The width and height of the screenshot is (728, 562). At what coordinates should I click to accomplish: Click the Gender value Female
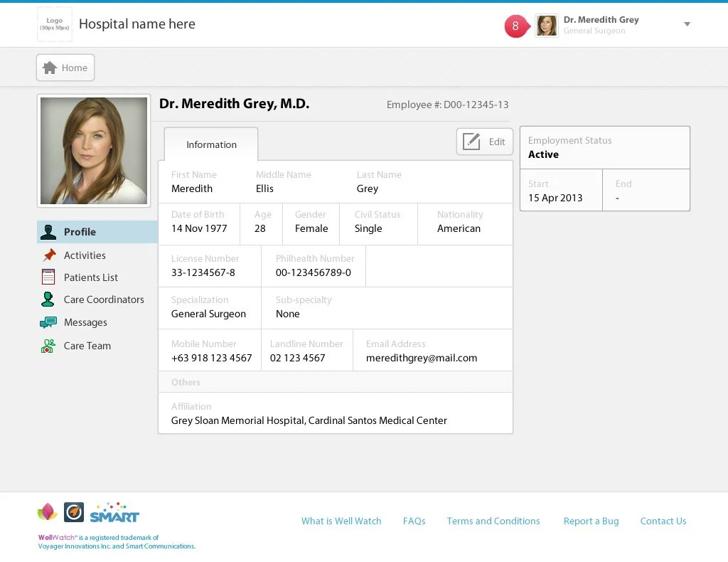point(311,228)
